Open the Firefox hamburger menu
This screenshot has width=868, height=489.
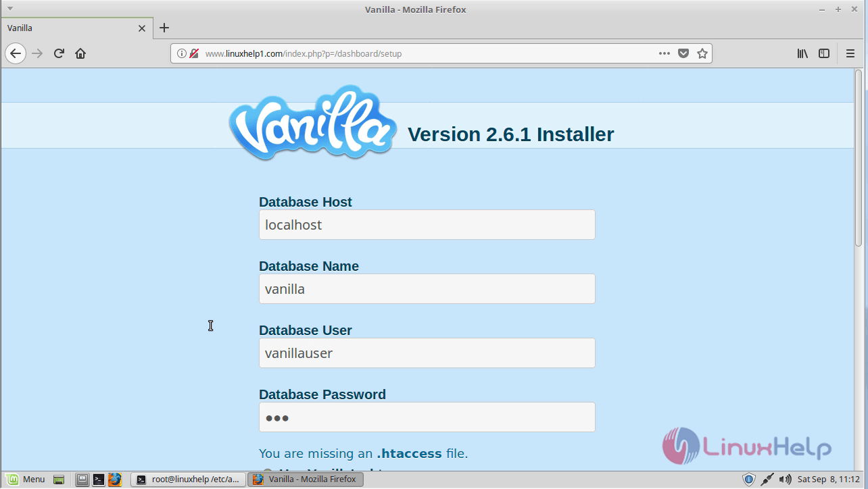[850, 53]
